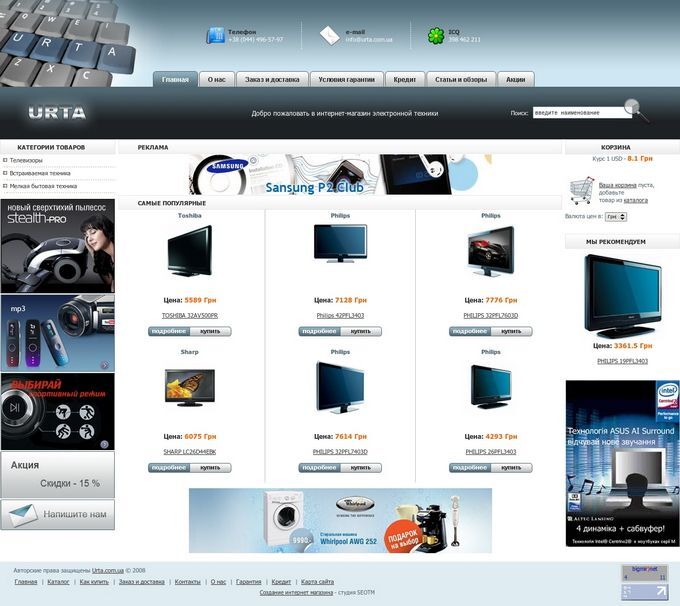Click footer link Карта сайта
Viewport: 680px width, 606px height.
pos(317,582)
